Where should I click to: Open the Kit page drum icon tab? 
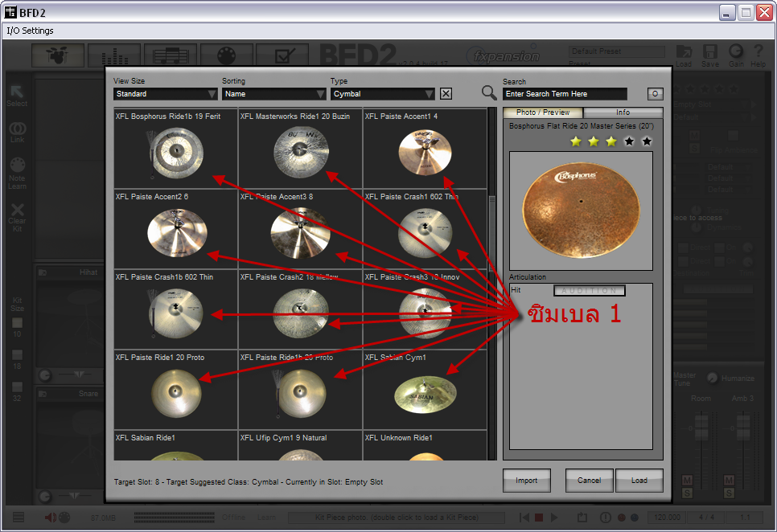(58, 55)
